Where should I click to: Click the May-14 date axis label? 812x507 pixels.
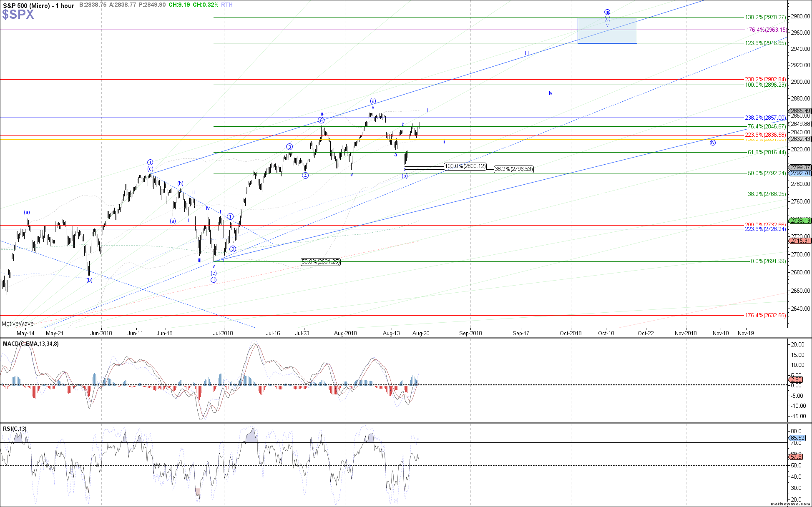click(x=25, y=333)
